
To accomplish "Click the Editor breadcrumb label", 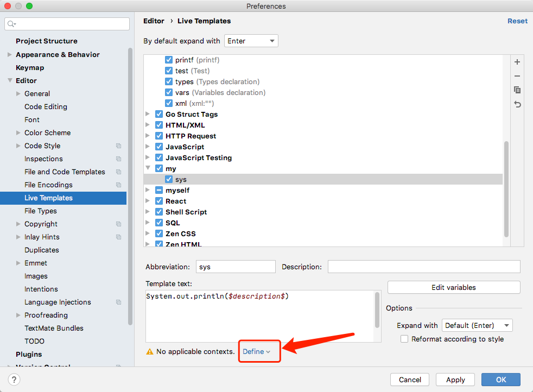I will tap(154, 21).
